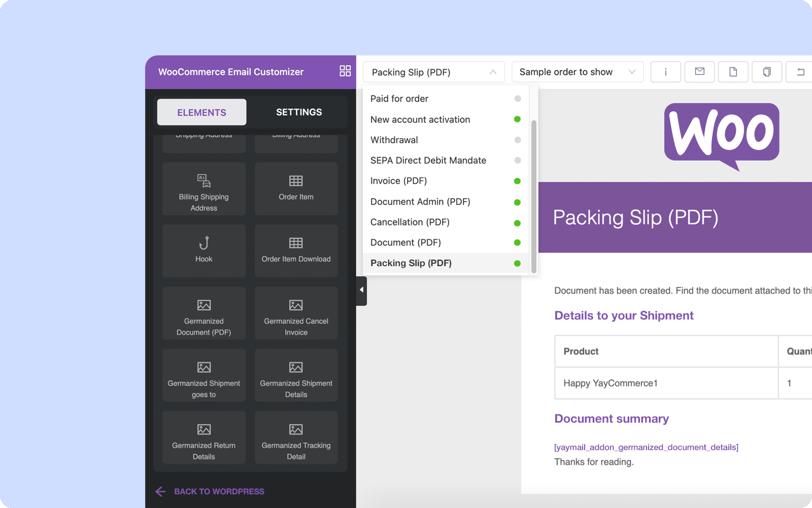
Task: Select Document (PDF) template
Action: [446, 242]
